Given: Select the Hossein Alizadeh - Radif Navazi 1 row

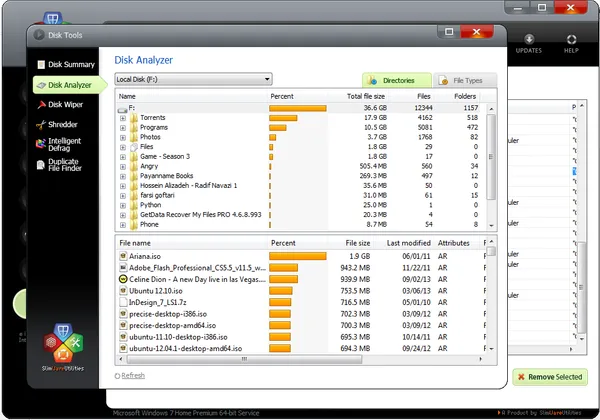Looking at the screenshot, I should pos(298,186).
